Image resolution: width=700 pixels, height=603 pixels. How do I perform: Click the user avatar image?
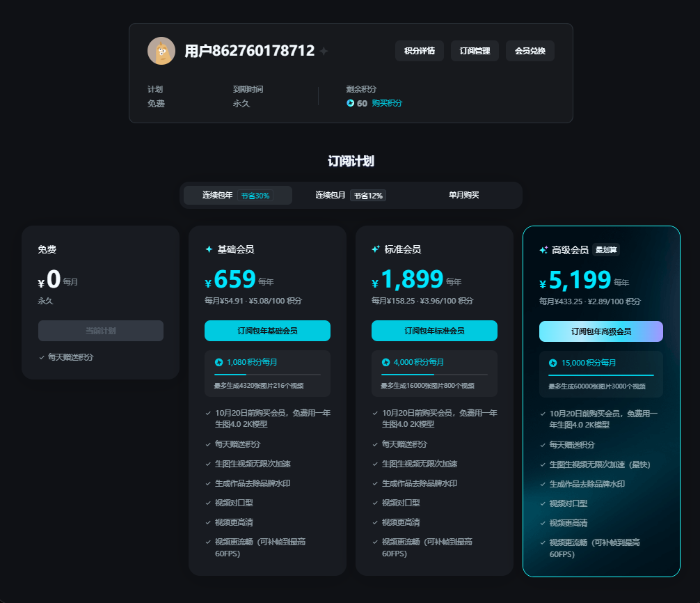(x=161, y=51)
